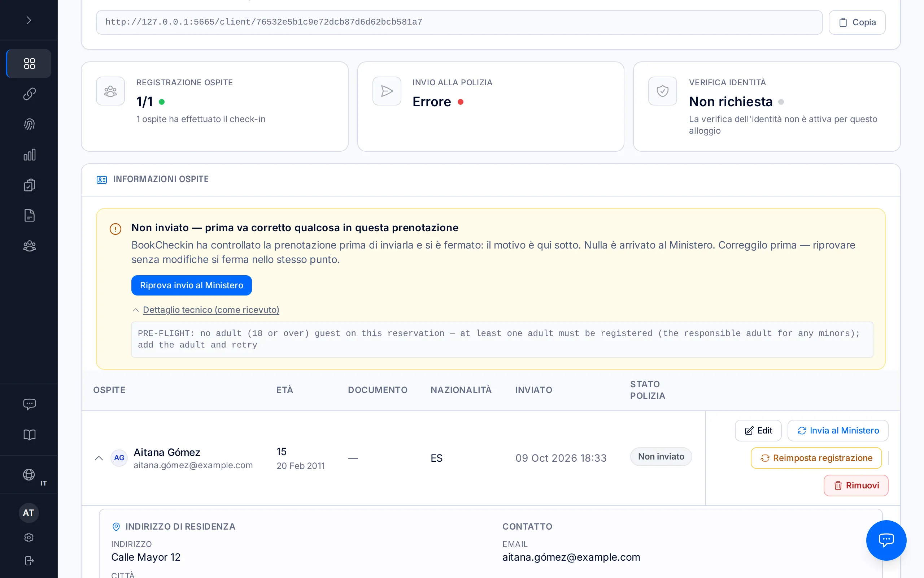This screenshot has height=578, width=924.
Task: Open the clipboard checklist icon in sidebar
Action: (29, 185)
